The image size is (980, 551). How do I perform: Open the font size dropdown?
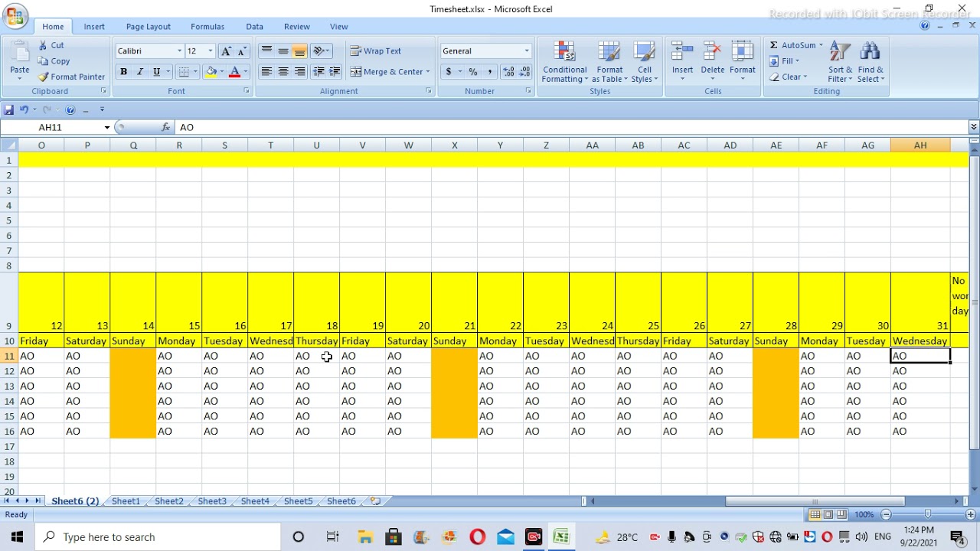(211, 51)
